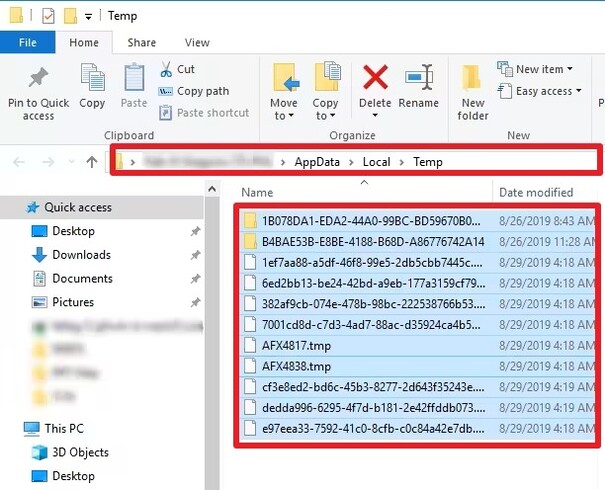The image size is (605, 490).
Task: Click the pin icon next to Pictures
Action: tap(195, 302)
